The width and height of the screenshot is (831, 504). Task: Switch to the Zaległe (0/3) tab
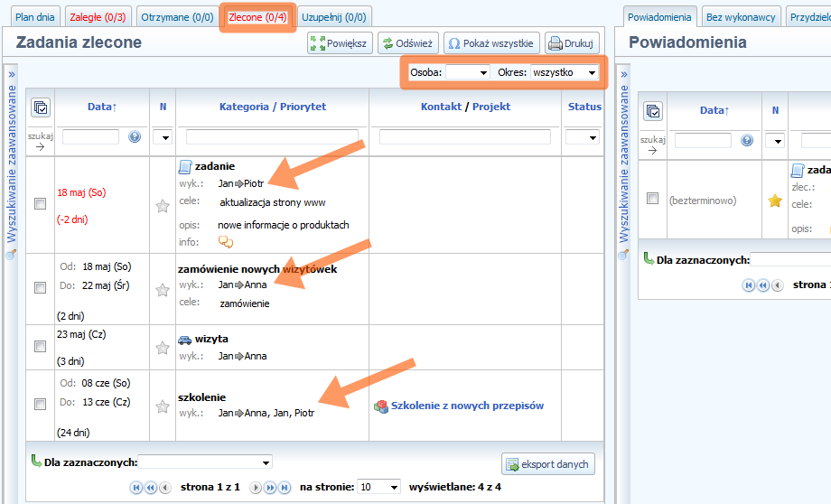point(98,17)
